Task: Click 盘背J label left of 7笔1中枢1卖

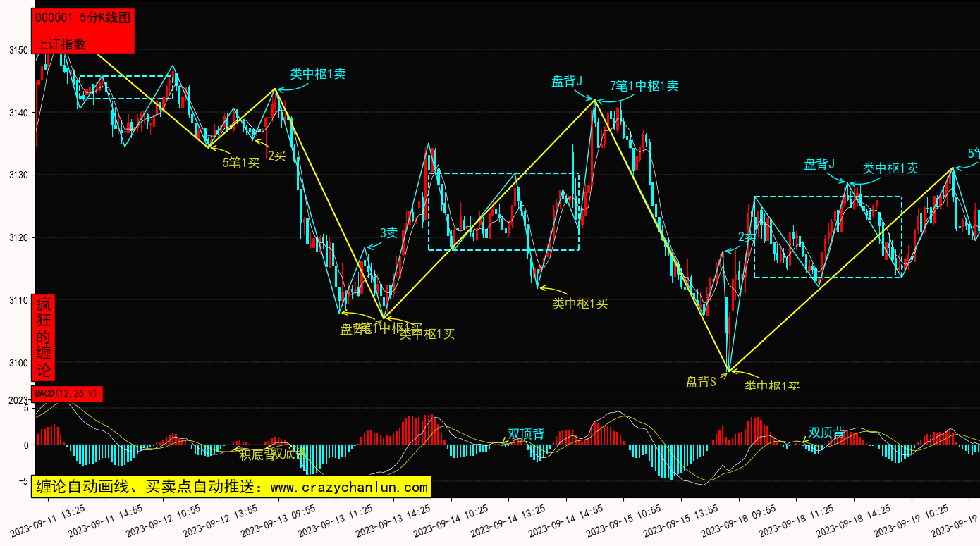Action: (567, 81)
